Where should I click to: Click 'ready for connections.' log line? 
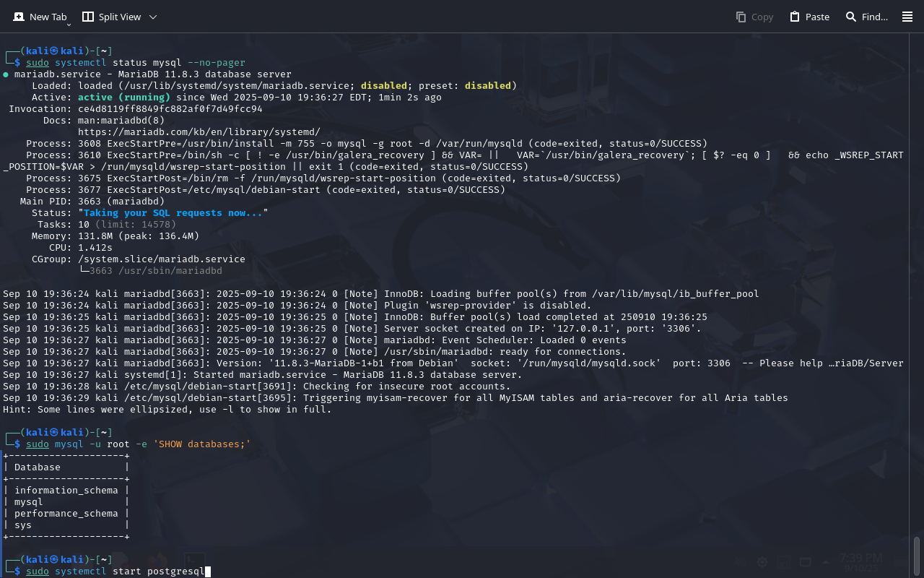coord(315,351)
